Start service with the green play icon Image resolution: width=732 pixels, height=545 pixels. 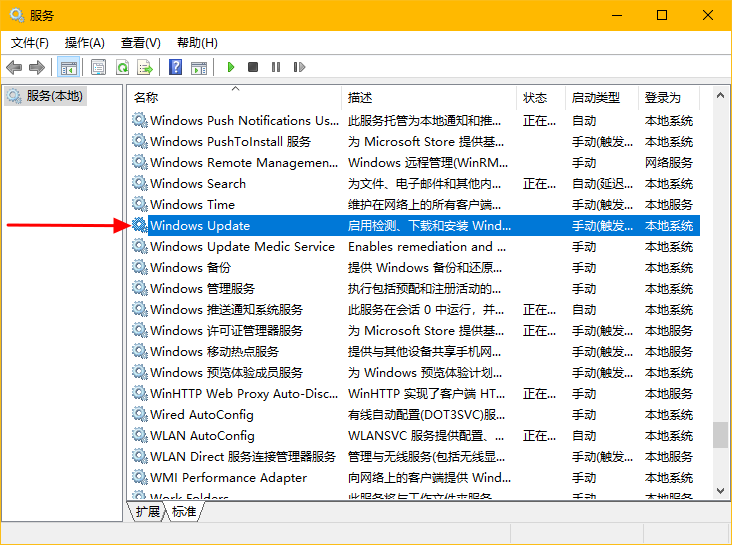[x=231, y=67]
